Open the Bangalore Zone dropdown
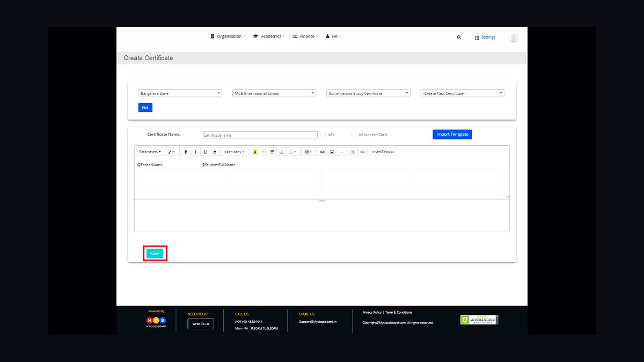Image resolution: width=644 pixels, height=362 pixels. pos(180,93)
